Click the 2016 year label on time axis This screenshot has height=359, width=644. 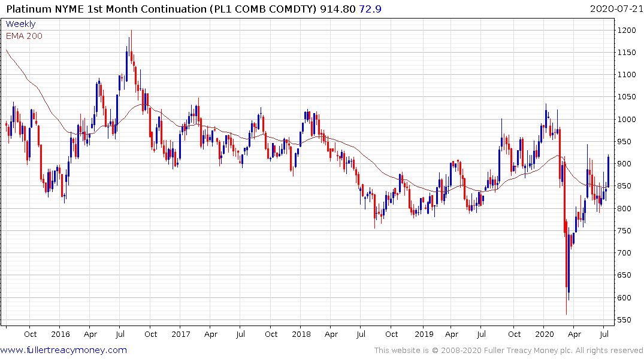[x=61, y=334]
